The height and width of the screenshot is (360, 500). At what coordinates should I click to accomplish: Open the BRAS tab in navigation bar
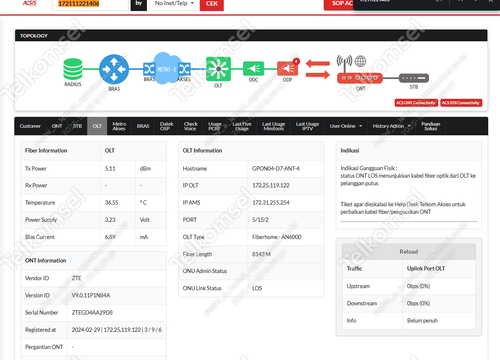coord(143,126)
